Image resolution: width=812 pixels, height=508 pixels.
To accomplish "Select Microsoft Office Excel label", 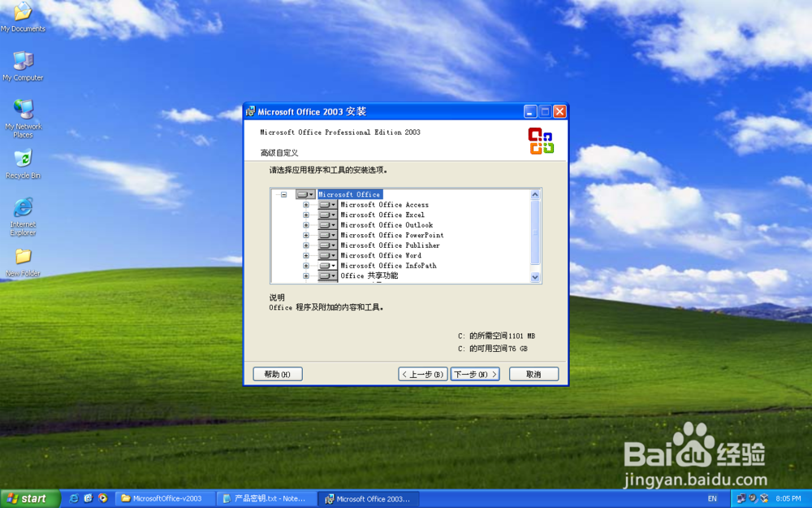I will tap(382, 215).
